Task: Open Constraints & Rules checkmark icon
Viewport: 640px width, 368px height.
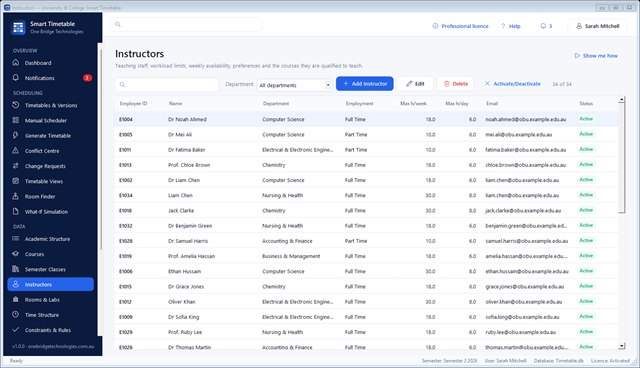Action: [16, 330]
